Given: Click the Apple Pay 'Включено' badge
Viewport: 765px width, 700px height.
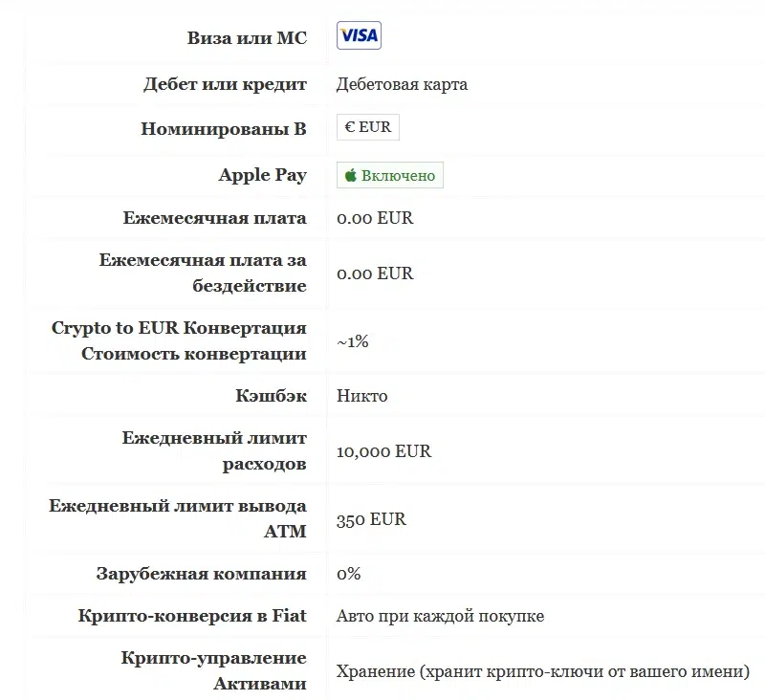Looking at the screenshot, I should 390,175.
